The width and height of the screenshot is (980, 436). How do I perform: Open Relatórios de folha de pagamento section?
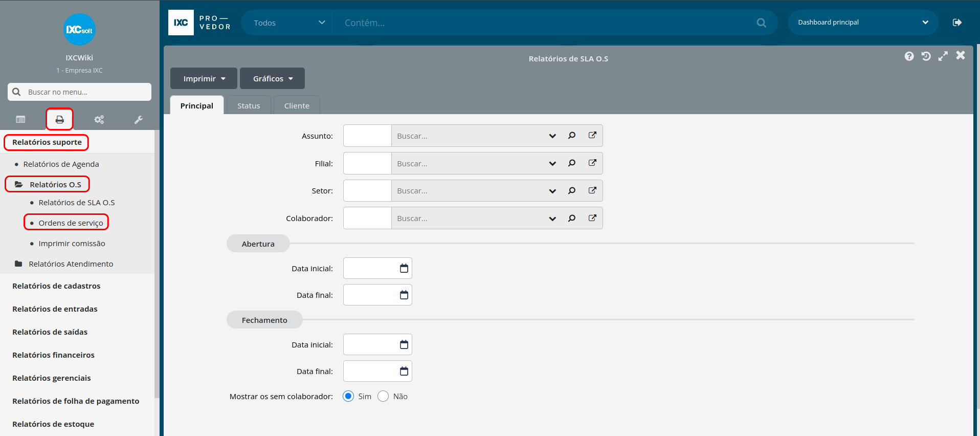tap(76, 401)
